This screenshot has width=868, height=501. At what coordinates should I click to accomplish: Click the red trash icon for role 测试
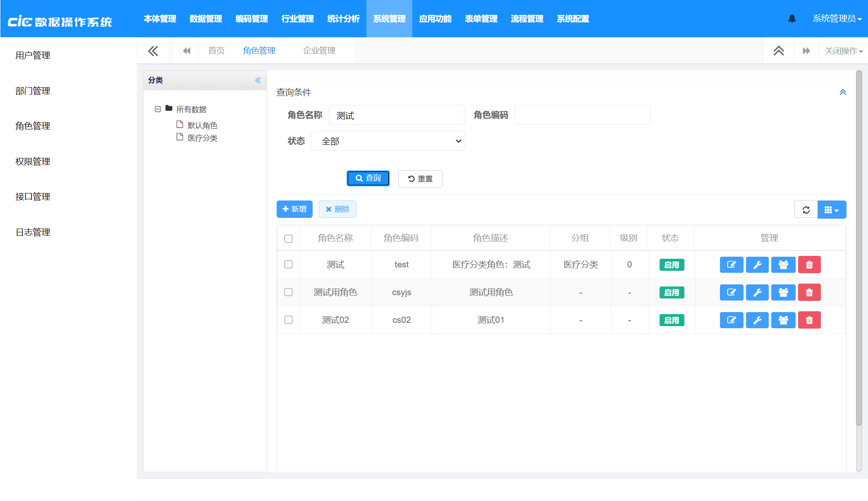[809, 265]
